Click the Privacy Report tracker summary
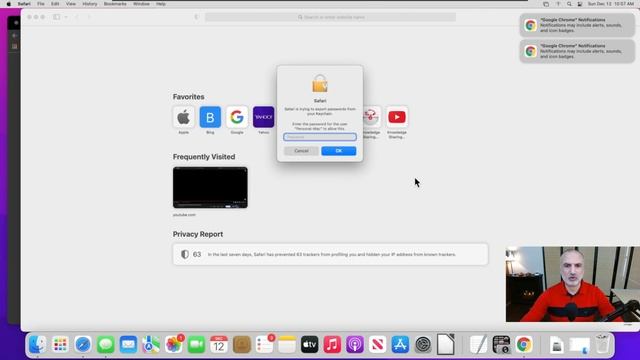 tap(330, 254)
